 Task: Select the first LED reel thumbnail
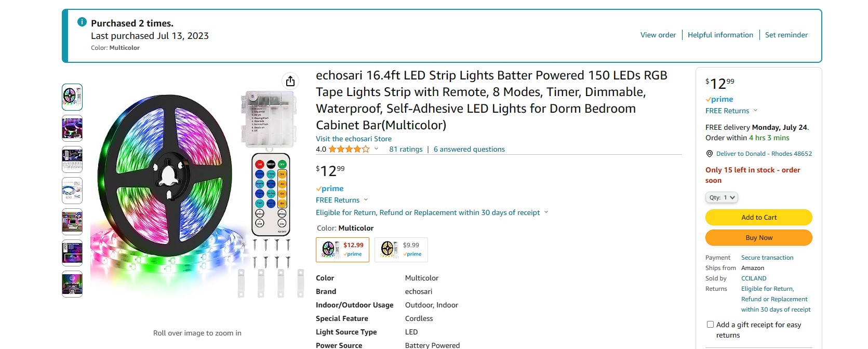tap(72, 97)
